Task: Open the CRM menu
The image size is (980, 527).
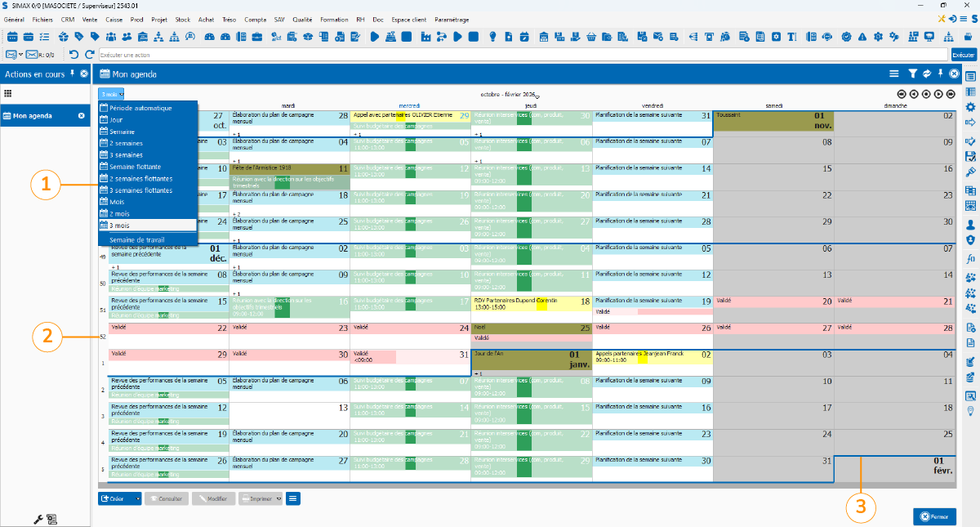Action: (68, 19)
